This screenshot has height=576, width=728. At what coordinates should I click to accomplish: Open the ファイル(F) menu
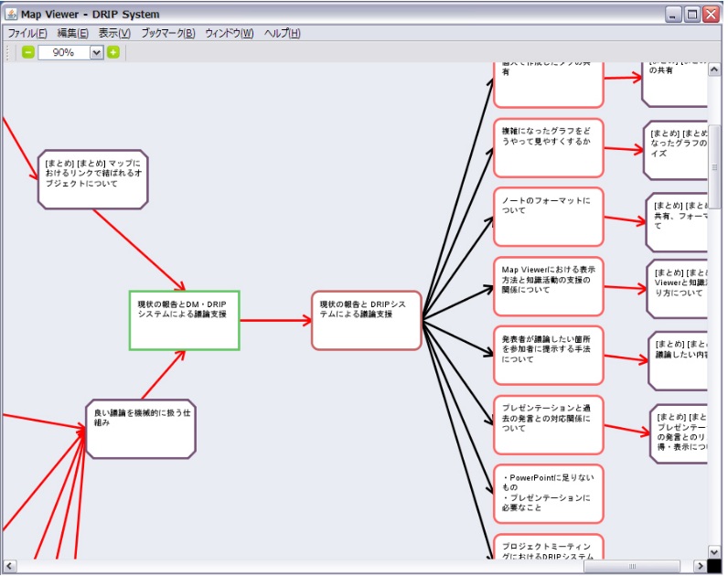(x=27, y=34)
